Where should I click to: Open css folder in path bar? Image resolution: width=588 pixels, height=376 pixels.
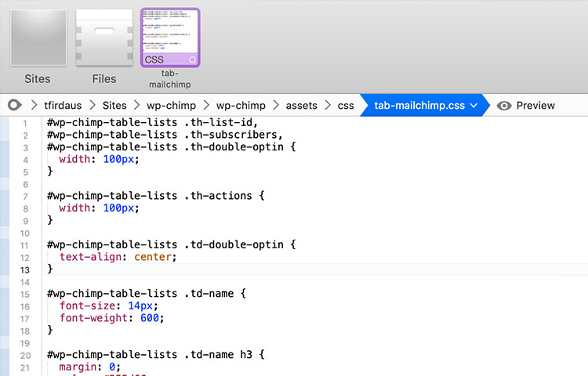pyautogui.click(x=346, y=105)
